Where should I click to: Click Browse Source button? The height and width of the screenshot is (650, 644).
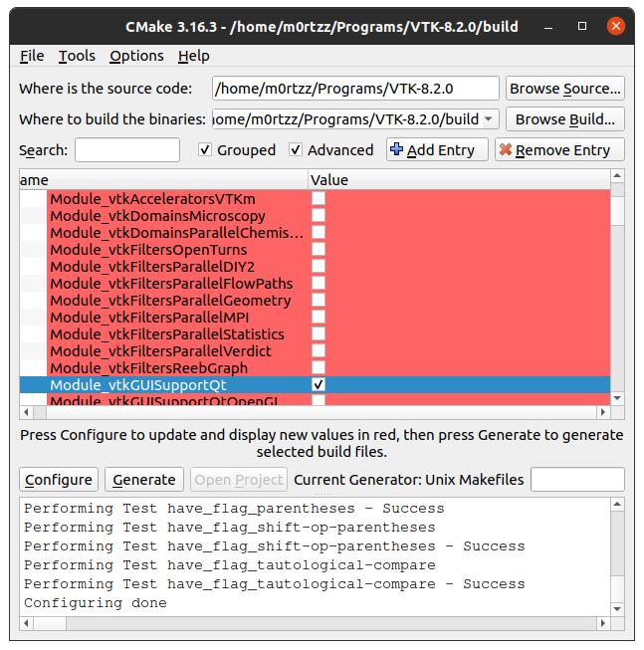click(x=564, y=89)
